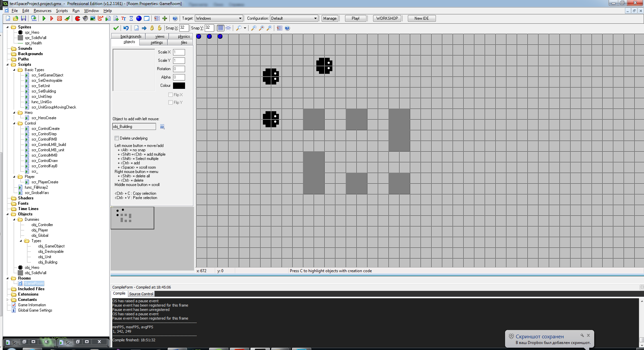The height and width of the screenshot is (350, 644).
Task: Check the Flip X checkbox
Action: click(x=171, y=95)
